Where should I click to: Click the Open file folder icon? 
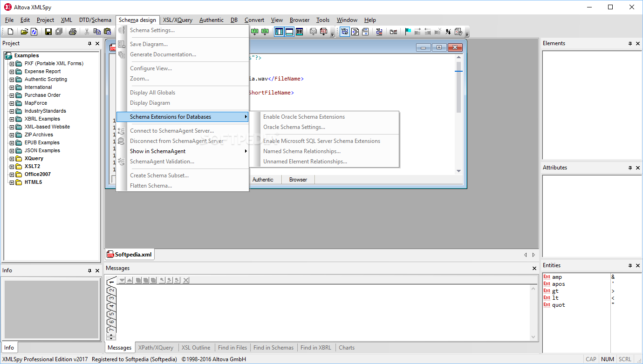24,32
